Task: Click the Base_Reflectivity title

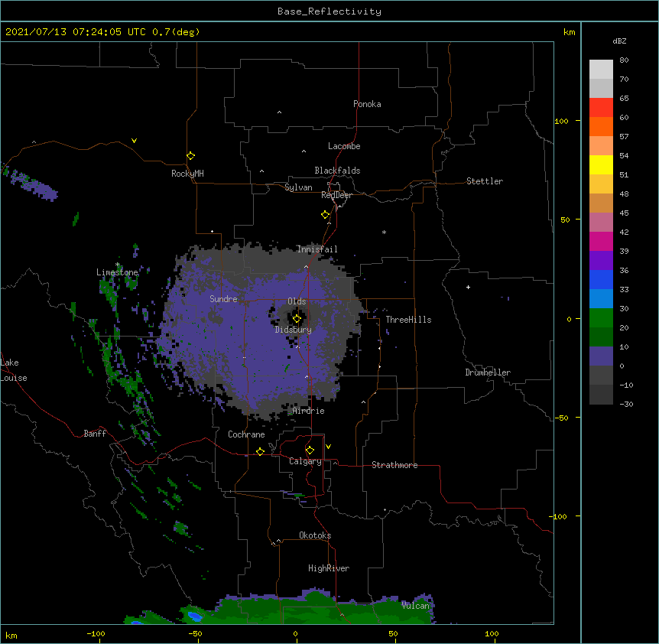Action: (329, 11)
